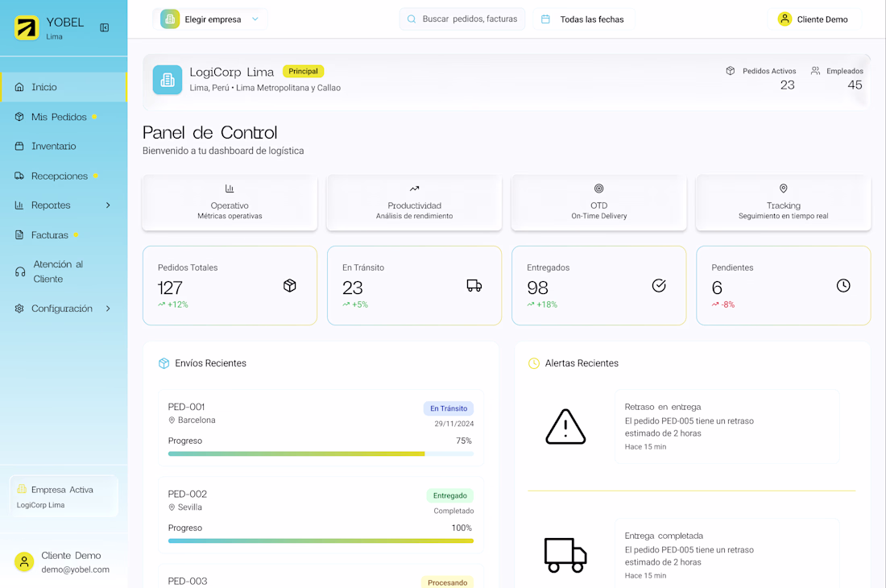Image resolution: width=886 pixels, height=588 pixels.
Task: Click the PED-002 order title
Action: [x=188, y=494]
